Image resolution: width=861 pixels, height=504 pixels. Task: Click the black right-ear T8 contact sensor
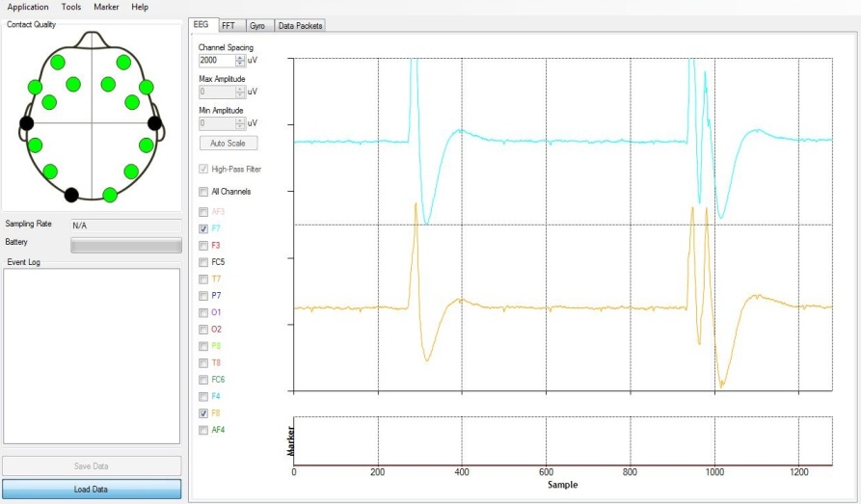click(154, 123)
